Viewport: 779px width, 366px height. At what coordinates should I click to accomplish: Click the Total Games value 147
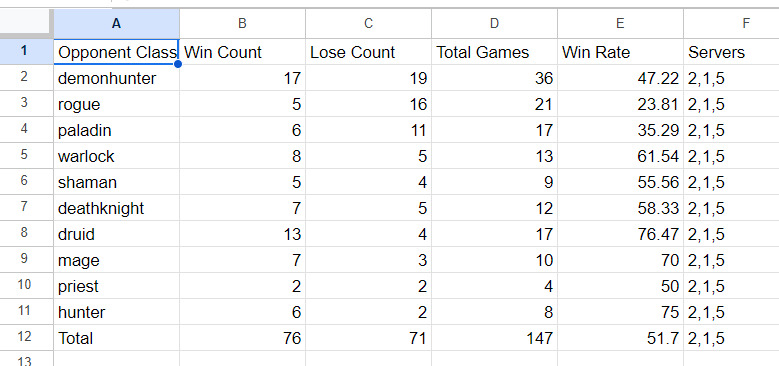click(494, 338)
